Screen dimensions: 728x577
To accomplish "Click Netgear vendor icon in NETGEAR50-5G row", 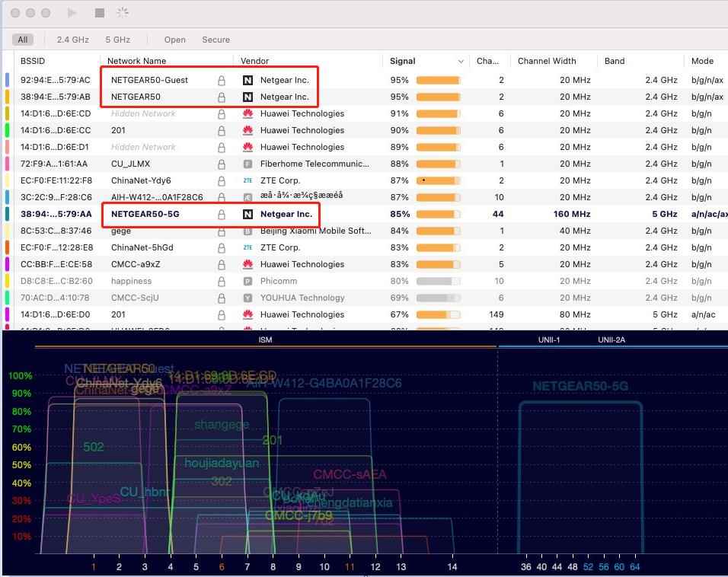I will click(247, 214).
